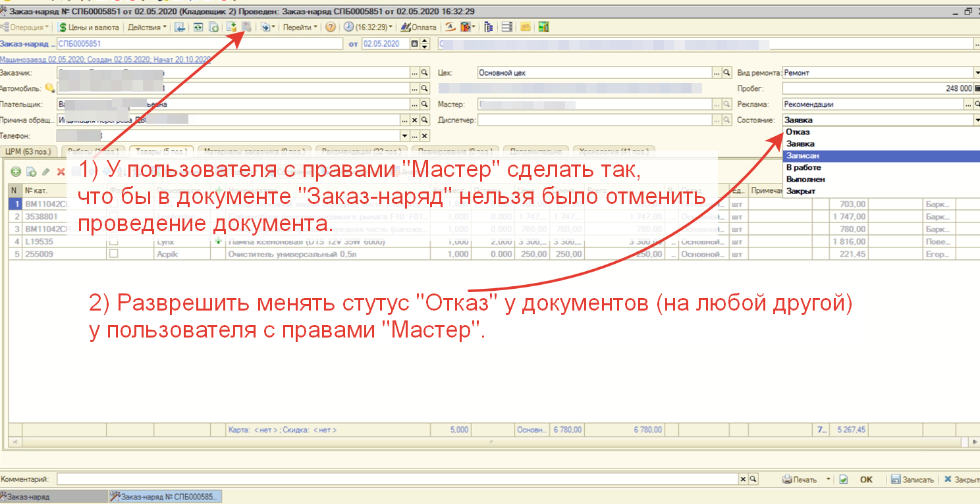The height and width of the screenshot is (504, 980).
Task: Expand the Вид ремонта dropdown
Action: 976,73
